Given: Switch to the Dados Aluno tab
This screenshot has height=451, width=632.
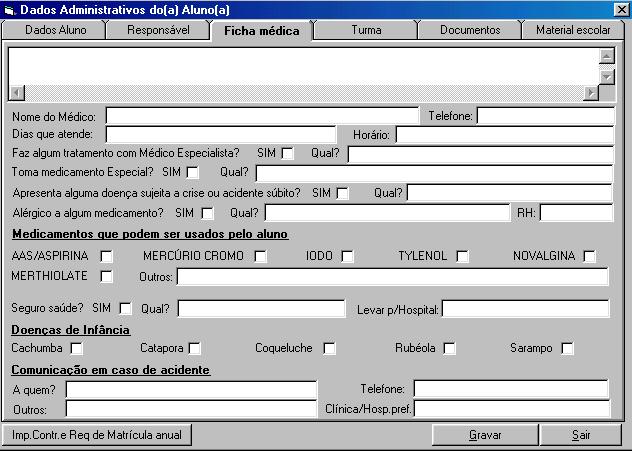Looking at the screenshot, I should point(56,30).
